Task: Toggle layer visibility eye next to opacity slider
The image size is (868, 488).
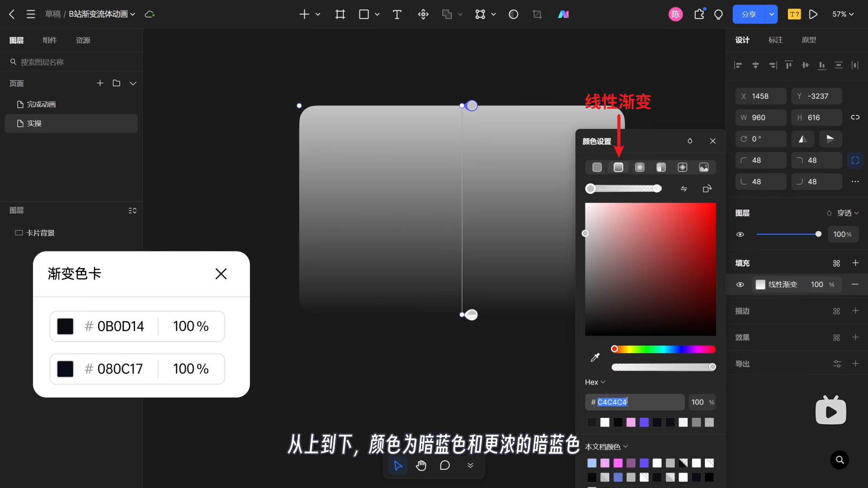Action: pyautogui.click(x=740, y=234)
